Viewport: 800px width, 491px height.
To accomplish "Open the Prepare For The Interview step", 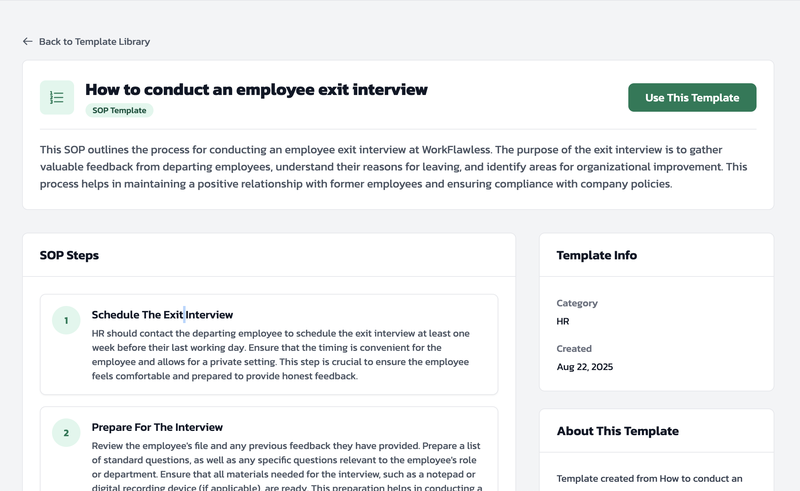I will pyautogui.click(x=157, y=427).
